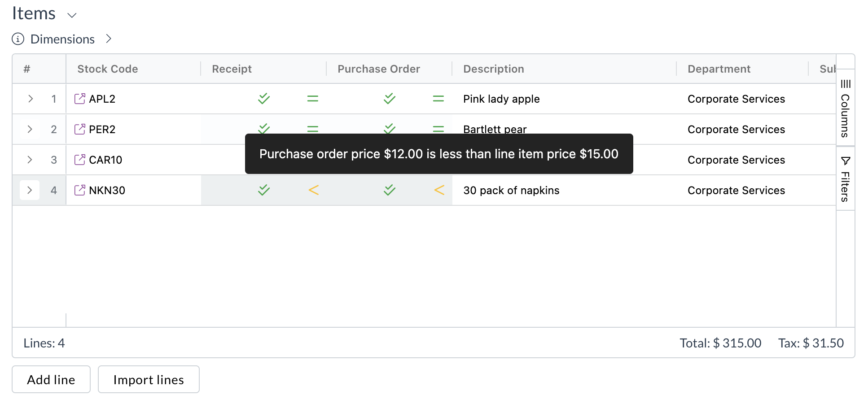
Task: Click NKN30 purchase order less-than indicator
Action: click(439, 190)
